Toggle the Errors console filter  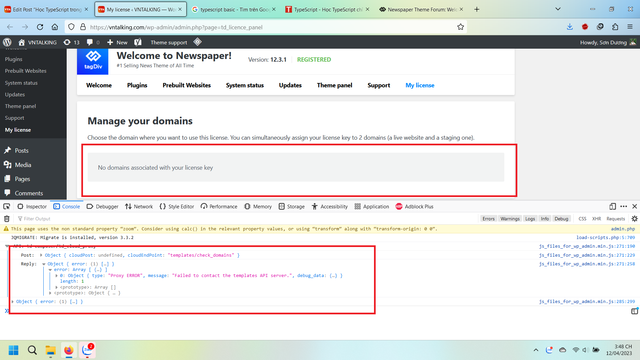click(x=488, y=219)
